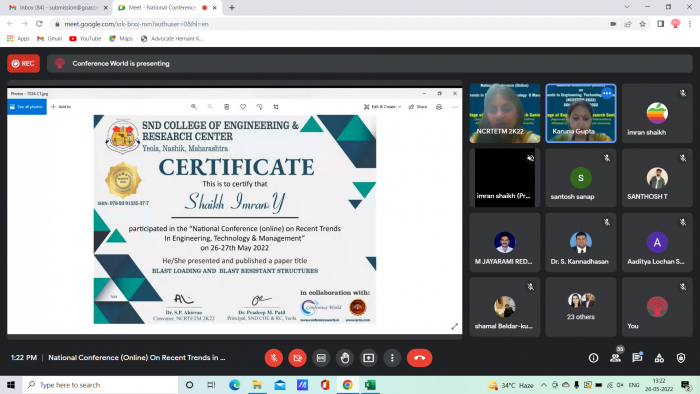Open the YouTube bookmark
Image resolution: width=700 pixels, height=394 pixels.
coord(85,39)
